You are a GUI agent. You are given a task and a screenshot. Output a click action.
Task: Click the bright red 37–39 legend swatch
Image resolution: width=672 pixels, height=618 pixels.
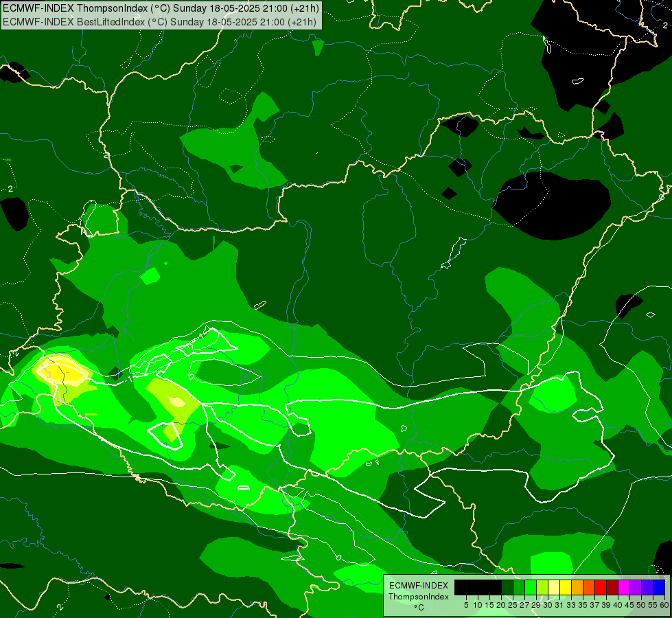coord(601,587)
